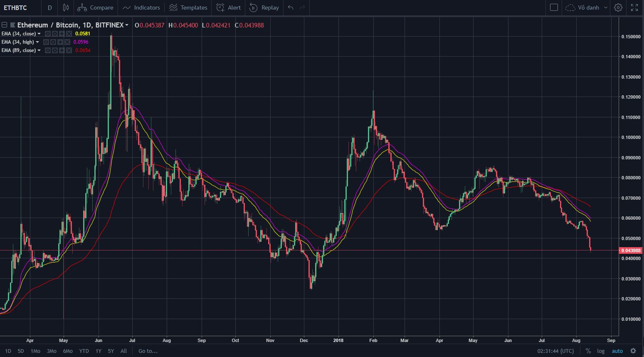Viewport: 644px width, 357px height.
Task: Open the candlestick chart style selector
Action: pos(66,7)
